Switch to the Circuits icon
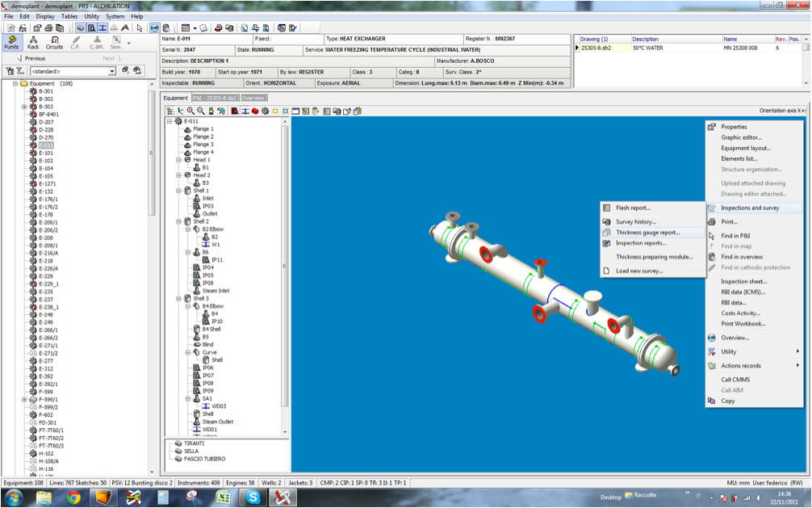The image size is (812, 508). click(54, 42)
